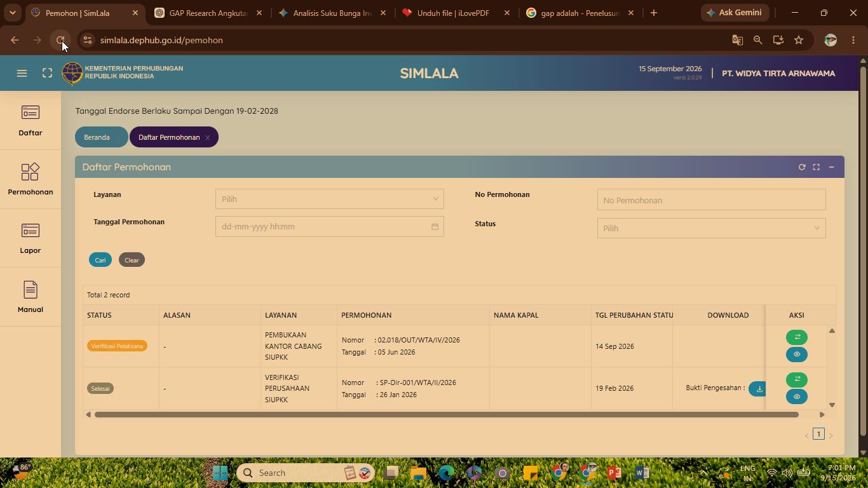868x488 pixels.
Task: Toggle fullscreen icon beside ministry logo
Action: pos(47,73)
